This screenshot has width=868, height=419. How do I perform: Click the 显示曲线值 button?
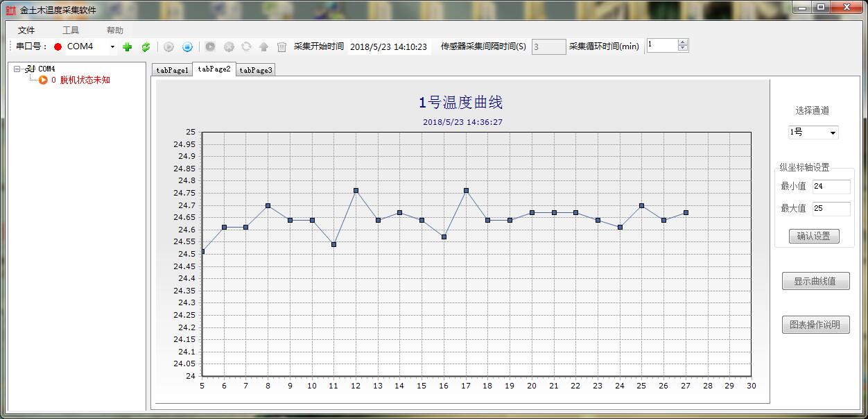815,281
